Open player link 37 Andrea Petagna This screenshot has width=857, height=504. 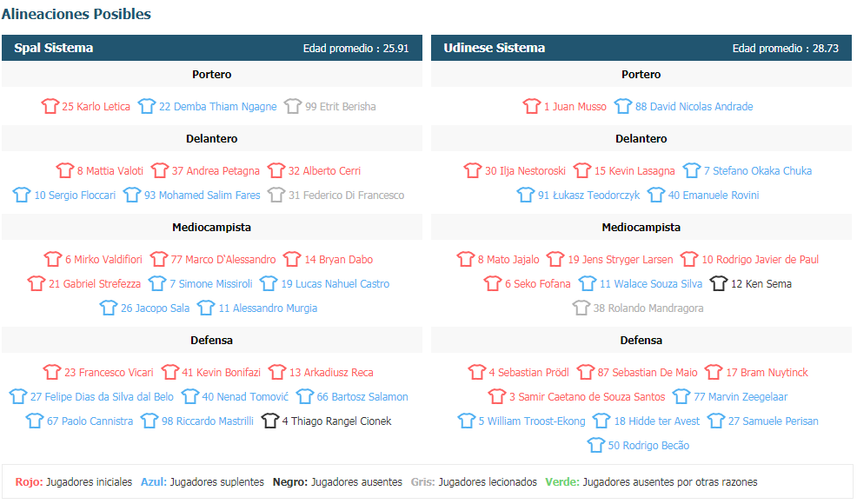coord(216,171)
